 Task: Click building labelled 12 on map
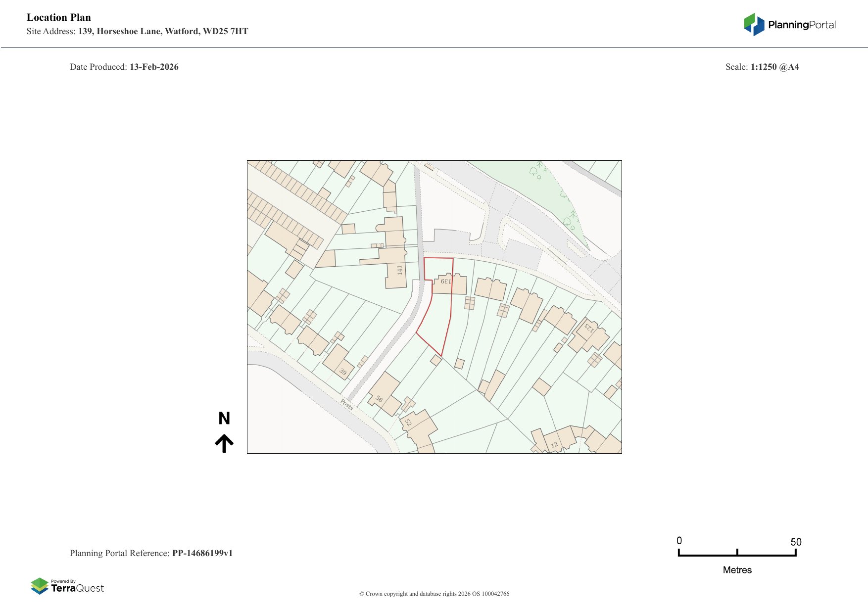[x=554, y=444]
